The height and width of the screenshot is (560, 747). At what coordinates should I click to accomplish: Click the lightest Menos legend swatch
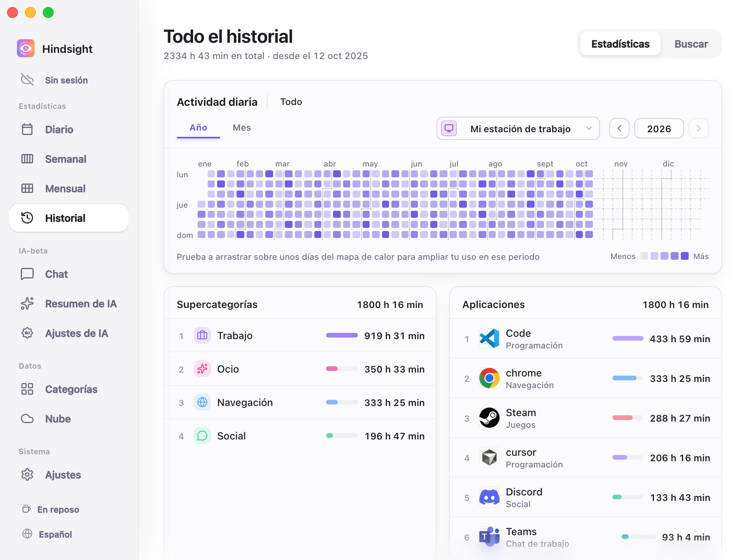click(x=644, y=256)
